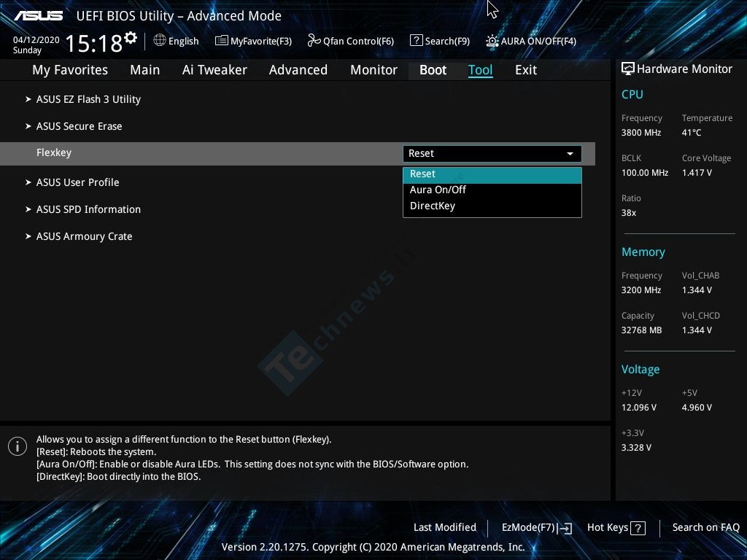Screen dimensions: 747x560
Task: Click the Hardware Monitor title
Action: (x=684, y=69)
